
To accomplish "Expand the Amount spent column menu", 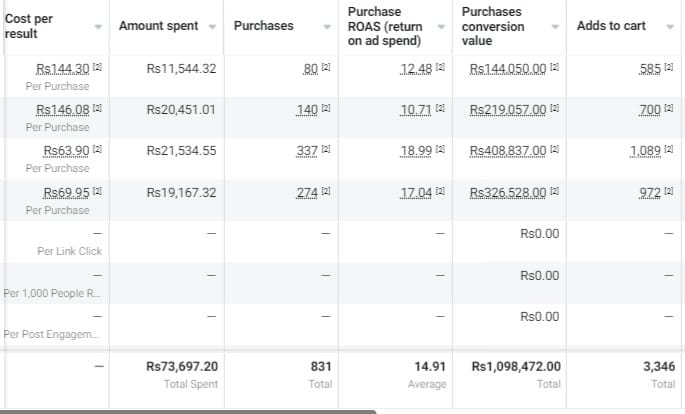I will pos(212,26).
